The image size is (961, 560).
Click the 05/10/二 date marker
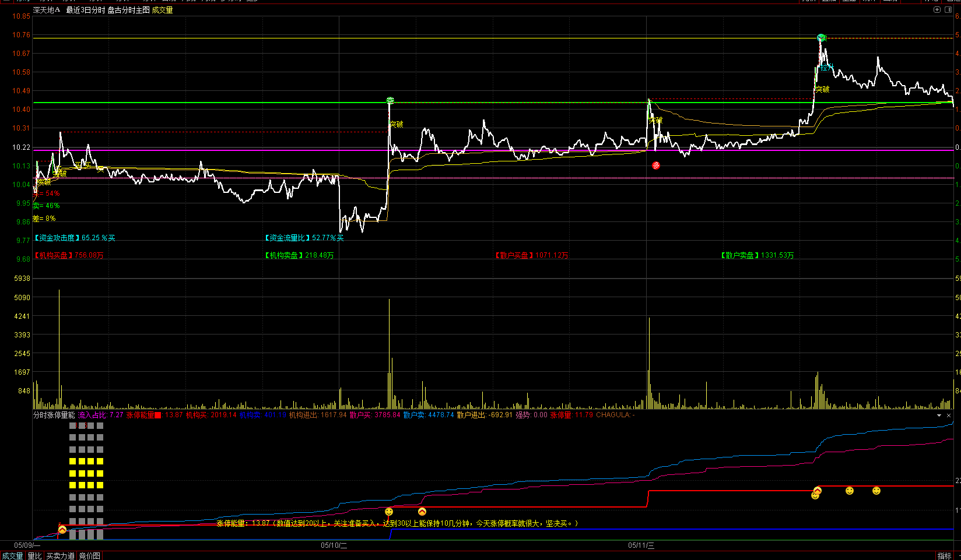click(x=334, y=545)
